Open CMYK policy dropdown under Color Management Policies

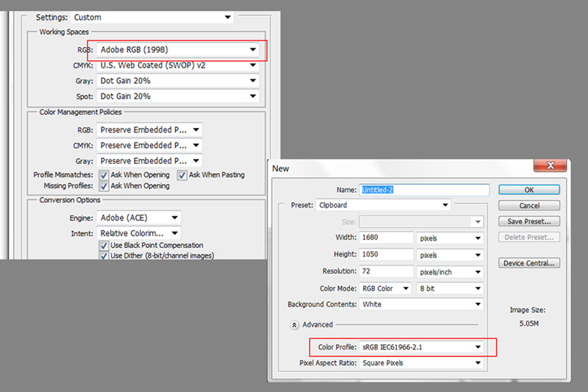(x=149, y=145)
